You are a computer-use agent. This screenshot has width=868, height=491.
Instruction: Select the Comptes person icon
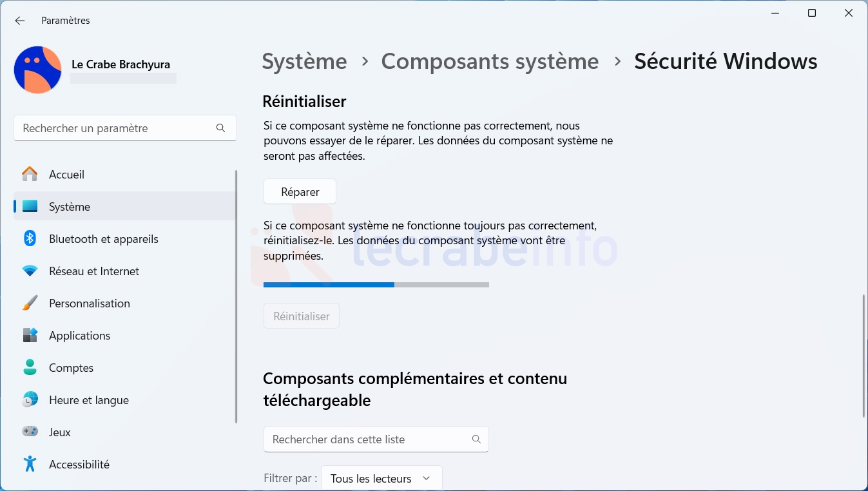30,368
